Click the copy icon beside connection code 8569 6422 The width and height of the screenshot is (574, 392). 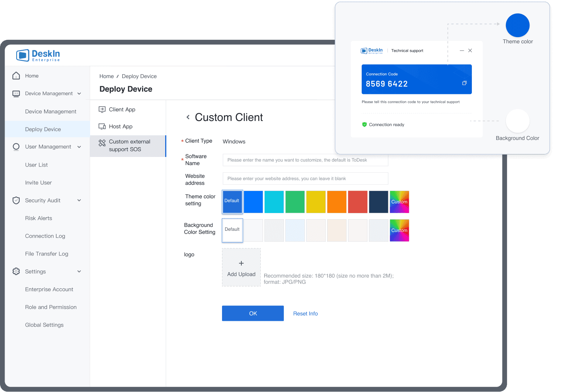[x=464, y=83]
